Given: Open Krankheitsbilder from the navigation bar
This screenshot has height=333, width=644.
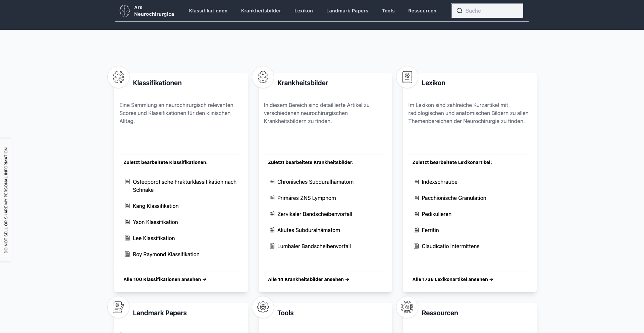Looking at the screenshot, I should coord(261,11).
